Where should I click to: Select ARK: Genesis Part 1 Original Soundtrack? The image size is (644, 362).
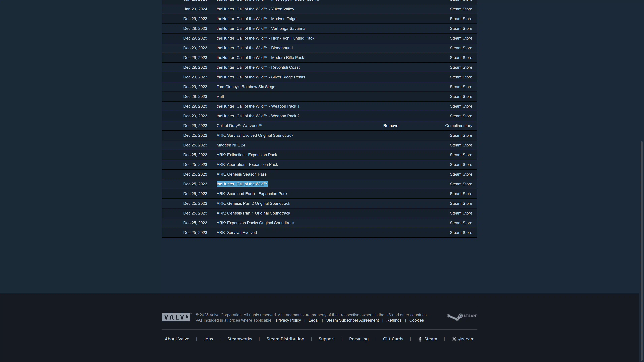click(319, 213)
